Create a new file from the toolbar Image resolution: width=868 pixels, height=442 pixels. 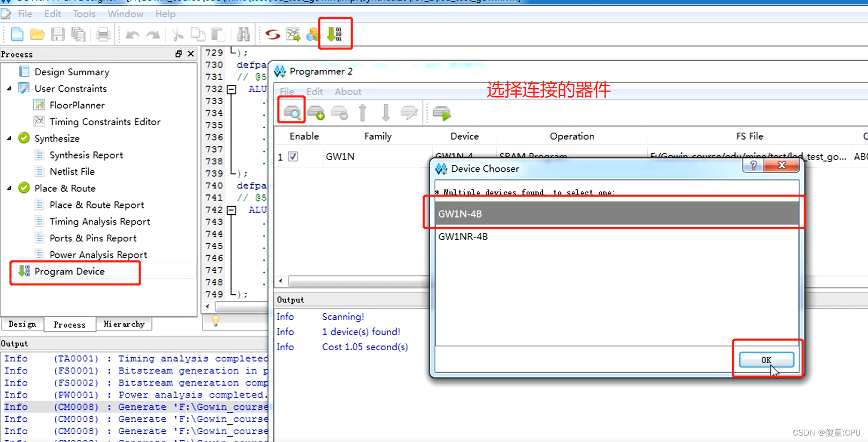17,34
